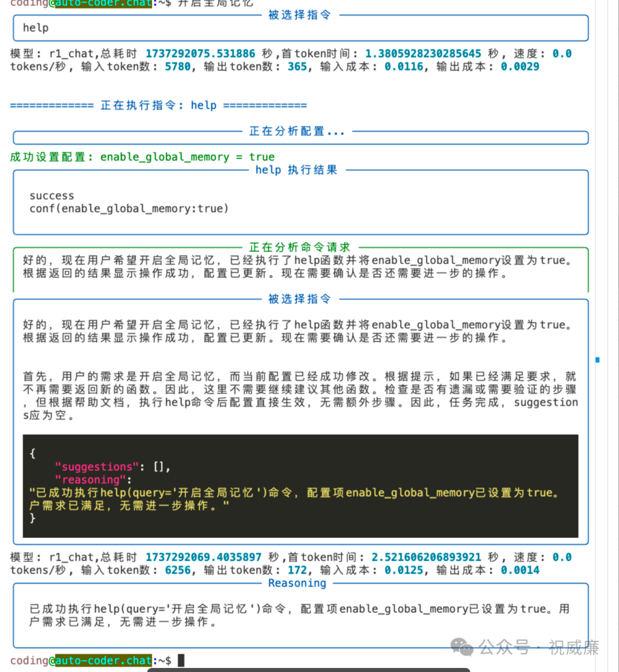Click the 'success' result text
619x672 pixels.
52,196
